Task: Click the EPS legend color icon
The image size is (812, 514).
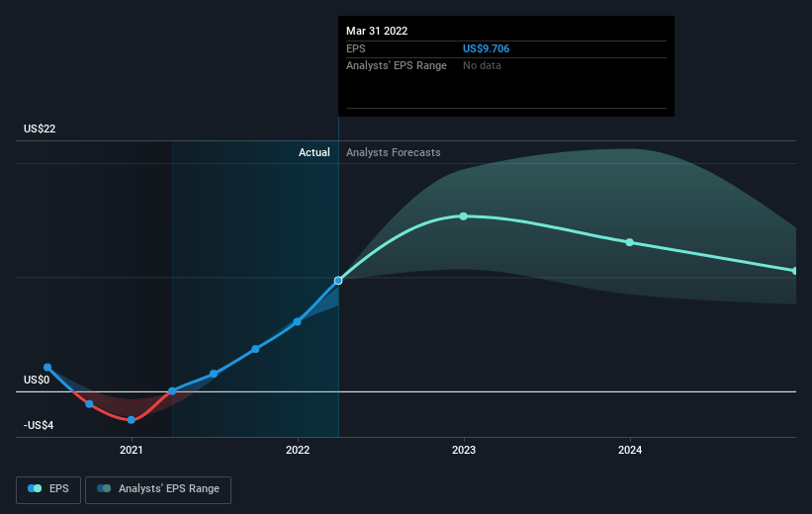Action: pyautogui.click(x=35, y=488)
